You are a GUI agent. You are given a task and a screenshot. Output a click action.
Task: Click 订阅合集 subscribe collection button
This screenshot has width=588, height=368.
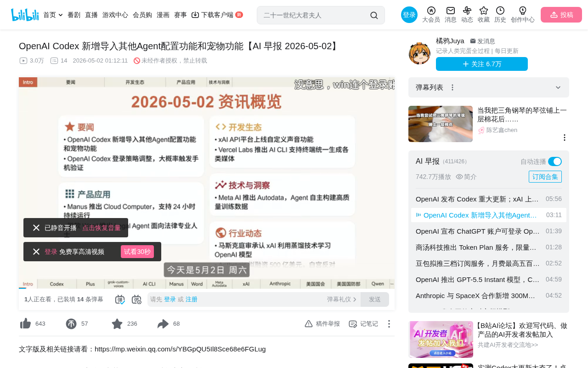tap(545, 177)
